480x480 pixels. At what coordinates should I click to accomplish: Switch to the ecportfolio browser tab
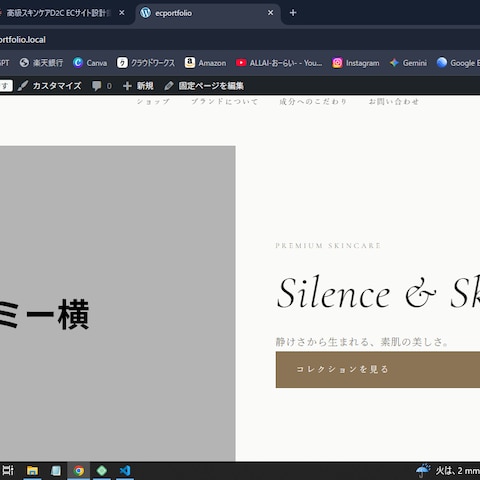(x=207, y=13)
